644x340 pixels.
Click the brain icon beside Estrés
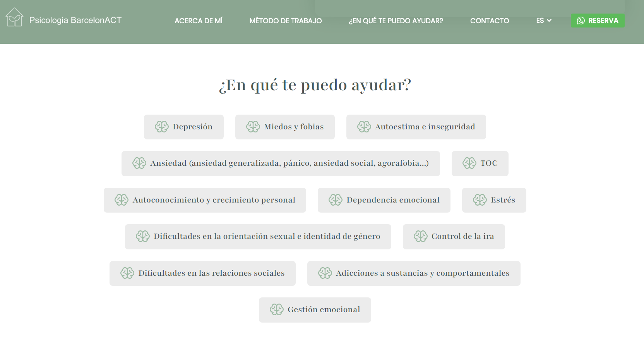click(480, 200)
